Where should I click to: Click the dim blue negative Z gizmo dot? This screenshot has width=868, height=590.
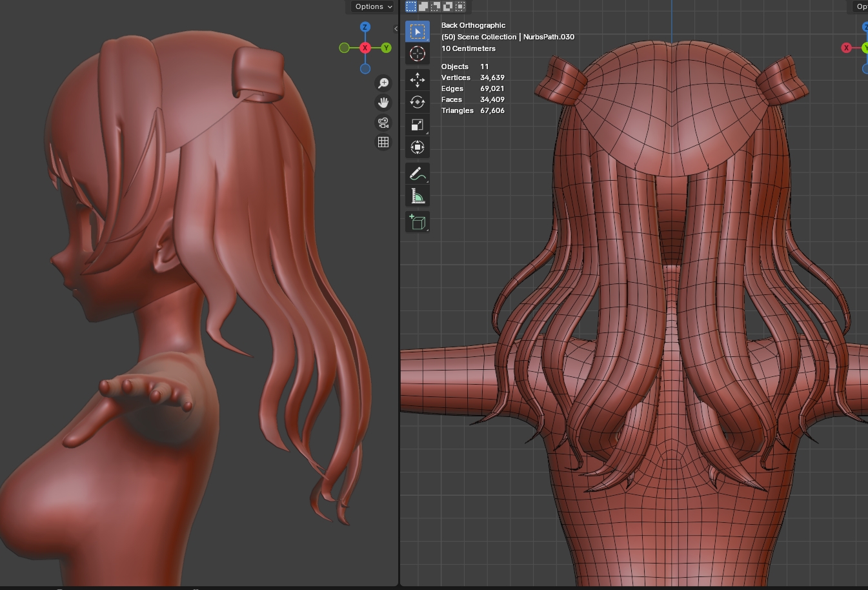pos(365,68)
